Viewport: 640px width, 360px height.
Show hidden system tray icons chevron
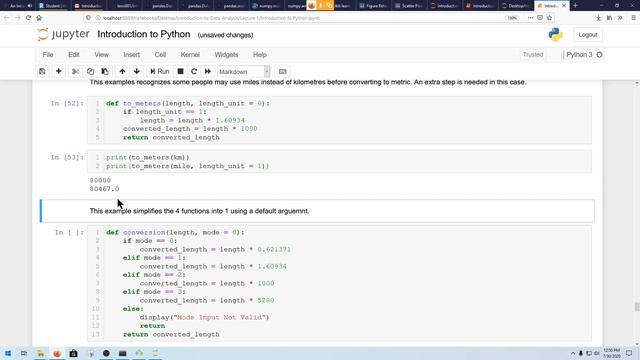[x=573, y=353]
